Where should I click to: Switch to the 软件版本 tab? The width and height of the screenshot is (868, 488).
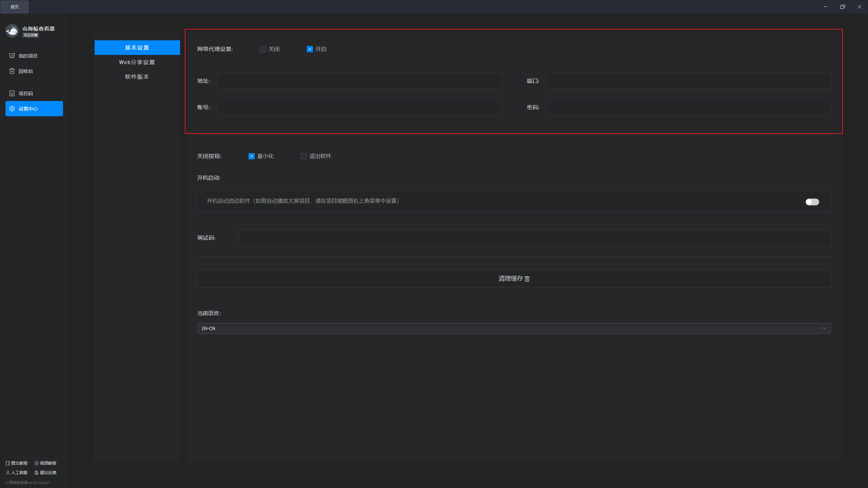tap(137, 77)
